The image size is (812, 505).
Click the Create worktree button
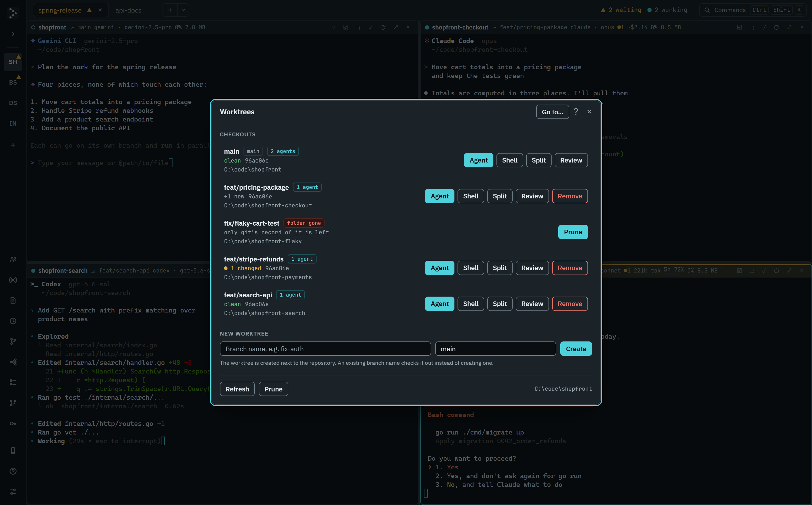tap(576, 349)
